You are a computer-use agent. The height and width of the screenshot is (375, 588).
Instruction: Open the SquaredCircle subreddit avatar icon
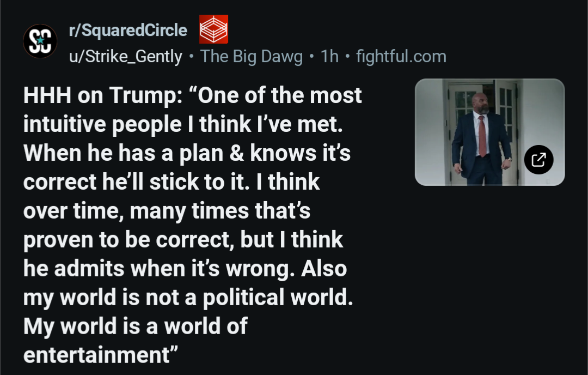(x=40, y=41)
